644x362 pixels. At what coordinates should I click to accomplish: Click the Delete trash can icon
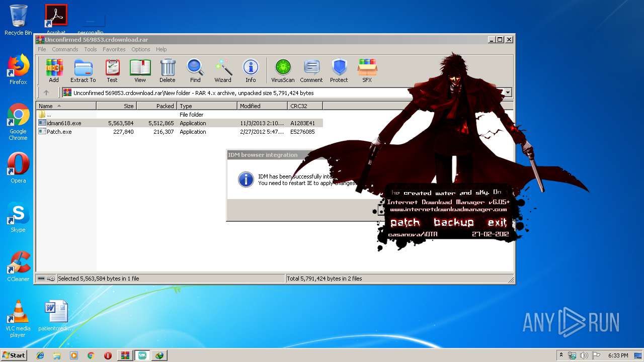[x=168, y=71]
